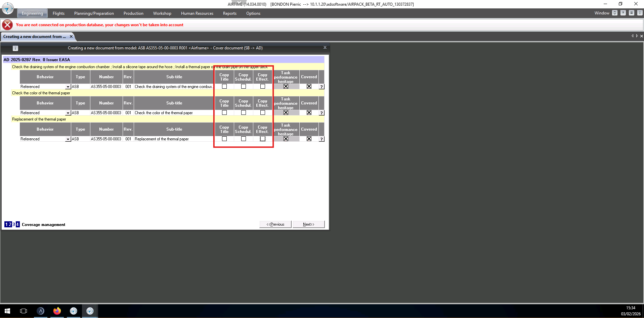The image size is (644, 318).
Task: Click the 'i' info icon at top-right
Action: tap(640, 13)
